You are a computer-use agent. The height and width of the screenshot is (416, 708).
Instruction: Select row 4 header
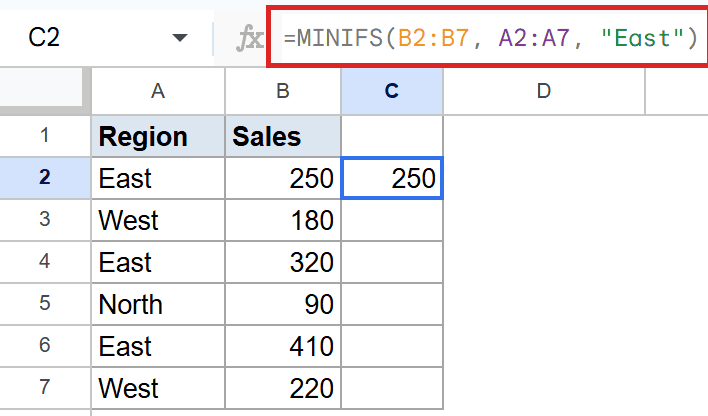point(45,262)
